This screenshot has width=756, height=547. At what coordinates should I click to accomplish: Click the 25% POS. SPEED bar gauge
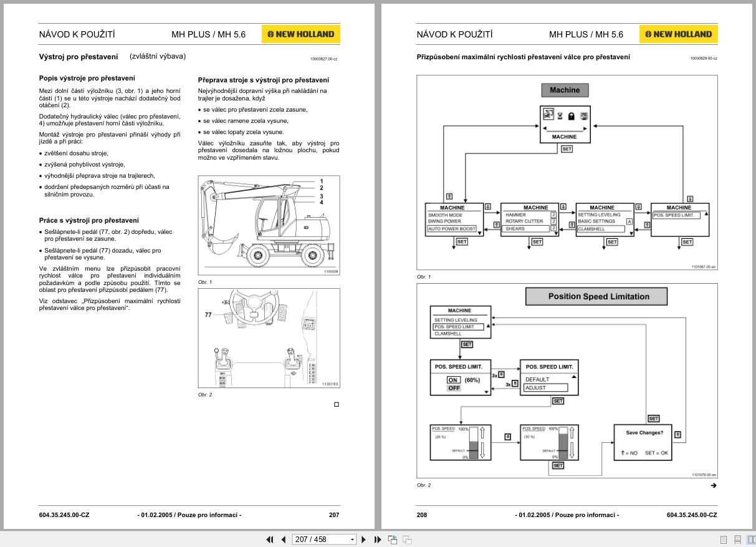[473, 443]
